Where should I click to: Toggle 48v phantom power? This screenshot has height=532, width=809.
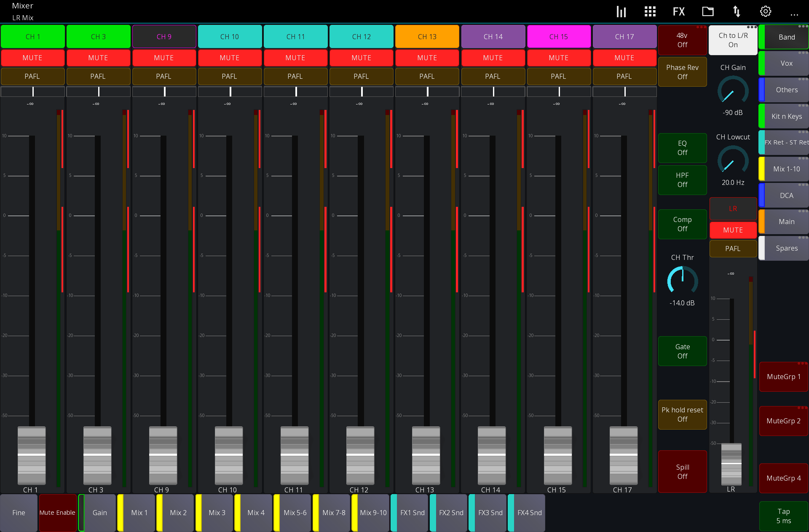[682, 40]
